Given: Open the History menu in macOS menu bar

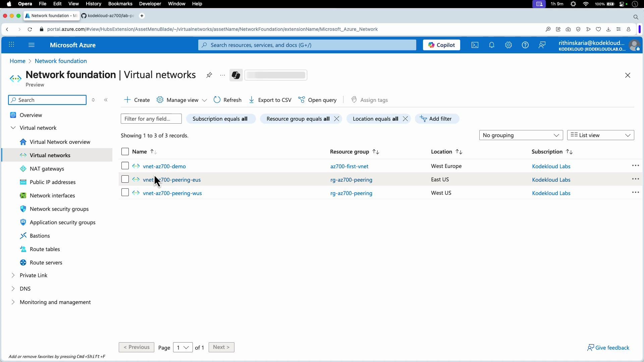Looking at the screenshot, I should tap(93, 4).
